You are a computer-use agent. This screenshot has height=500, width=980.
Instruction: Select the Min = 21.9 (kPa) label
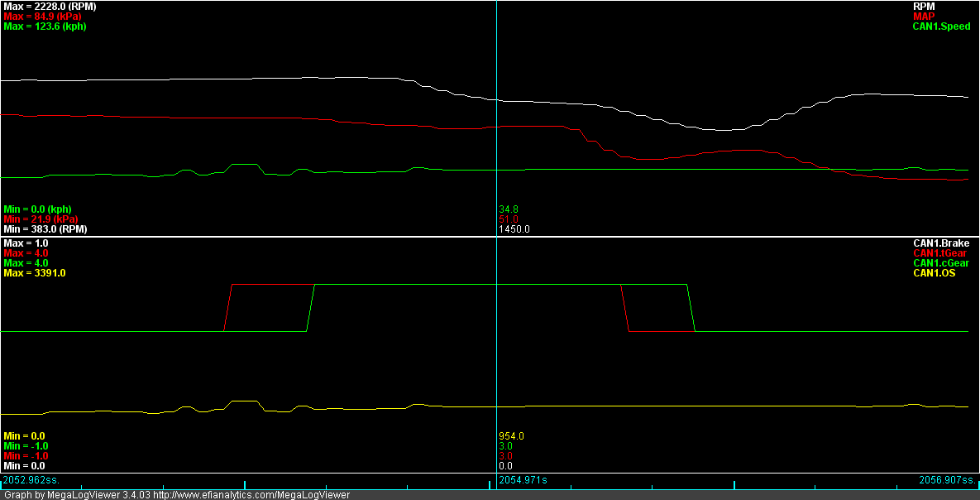click(40, 219)
